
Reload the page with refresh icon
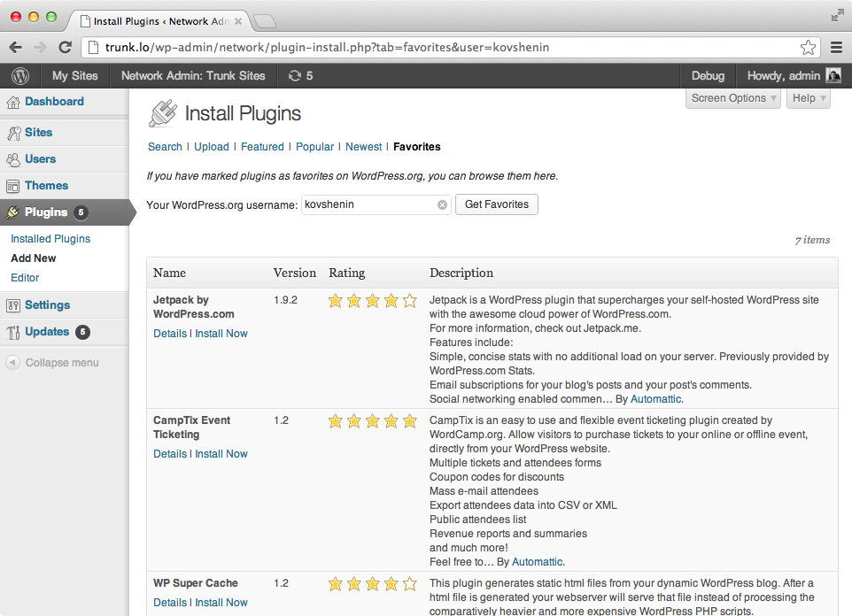66,47
